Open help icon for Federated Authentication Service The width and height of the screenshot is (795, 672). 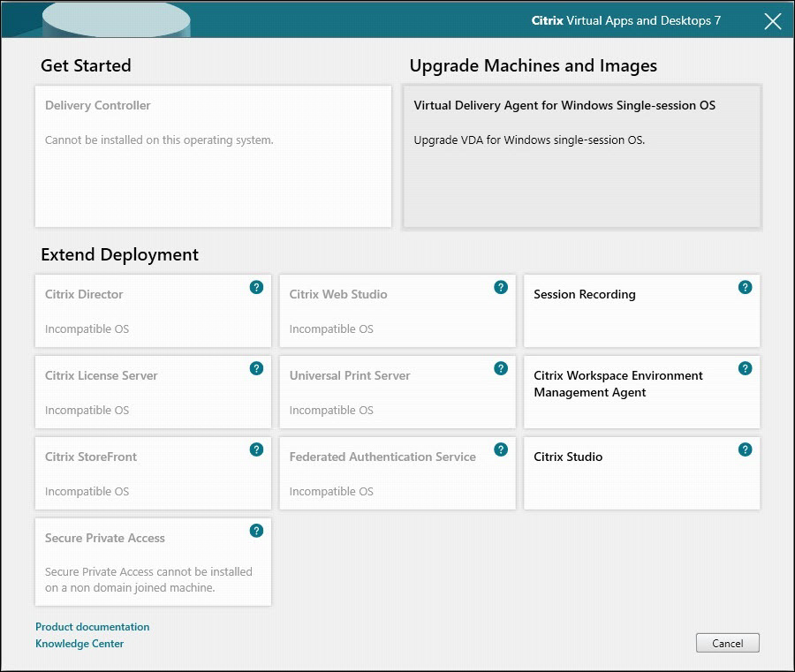pyautogui.click(x=501, y=449)
